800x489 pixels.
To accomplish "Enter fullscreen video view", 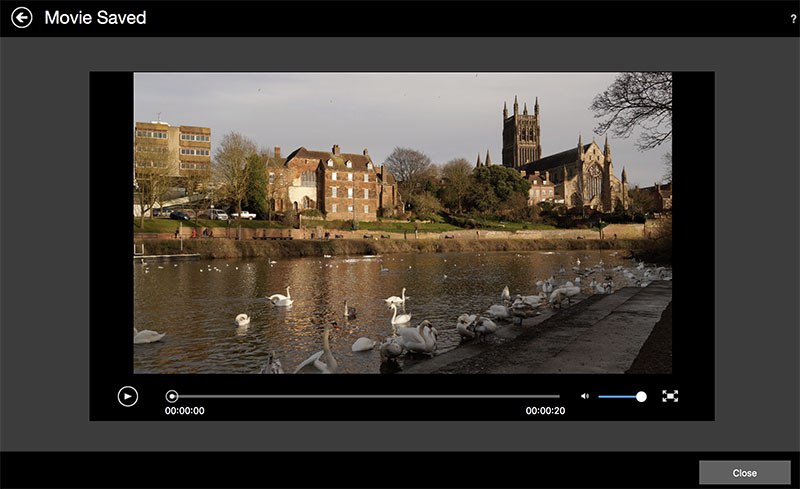I will pyautogui.click(x=670, y=396).
